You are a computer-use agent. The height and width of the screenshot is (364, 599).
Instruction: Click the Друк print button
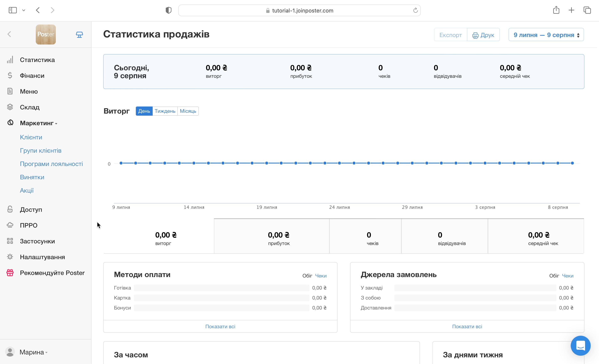(483, 35)
